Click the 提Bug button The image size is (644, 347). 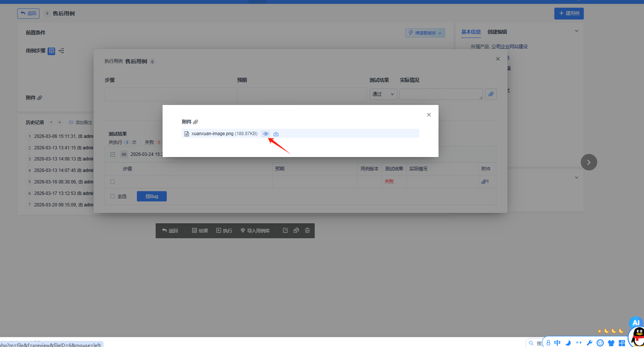(152, 196)
